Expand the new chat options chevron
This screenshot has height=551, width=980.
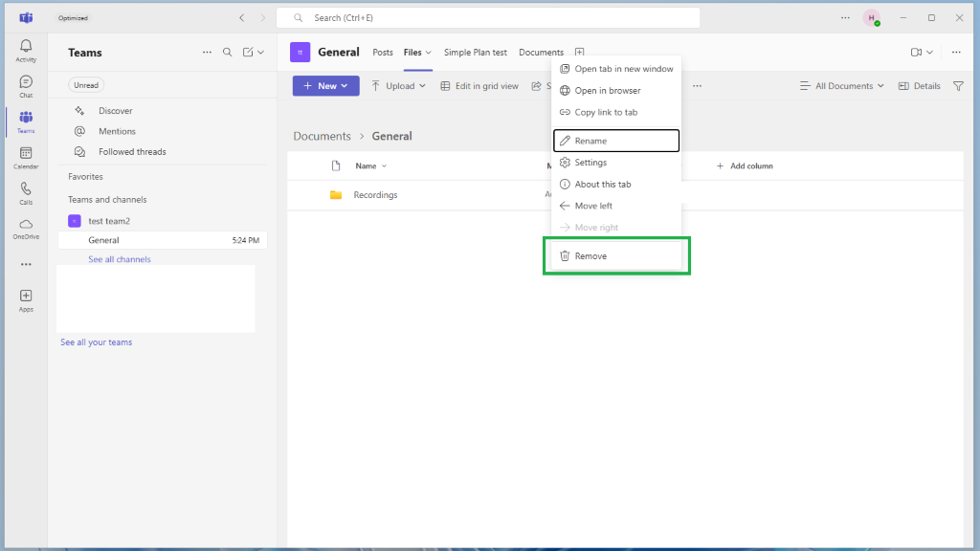click(260, 53)
